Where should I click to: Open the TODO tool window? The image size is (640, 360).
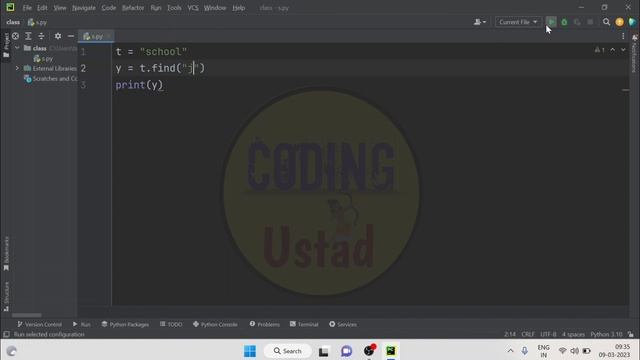171,324
